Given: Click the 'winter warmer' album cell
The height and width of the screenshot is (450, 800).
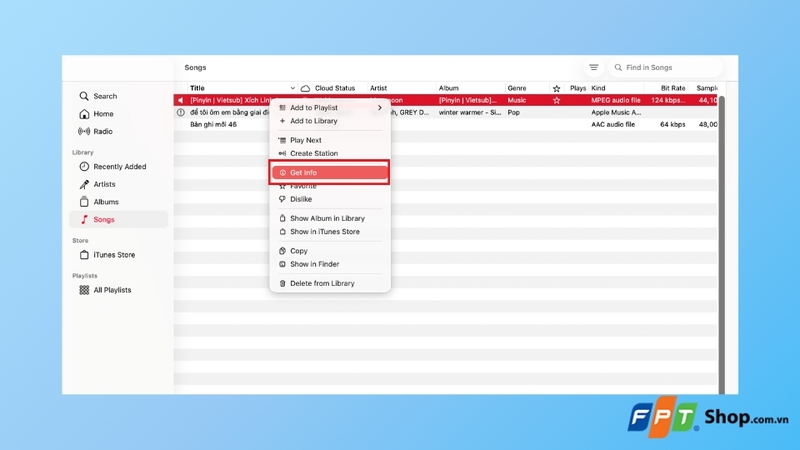Looking at the screenshot, I should pyautogui.click(x=470, y=112).
